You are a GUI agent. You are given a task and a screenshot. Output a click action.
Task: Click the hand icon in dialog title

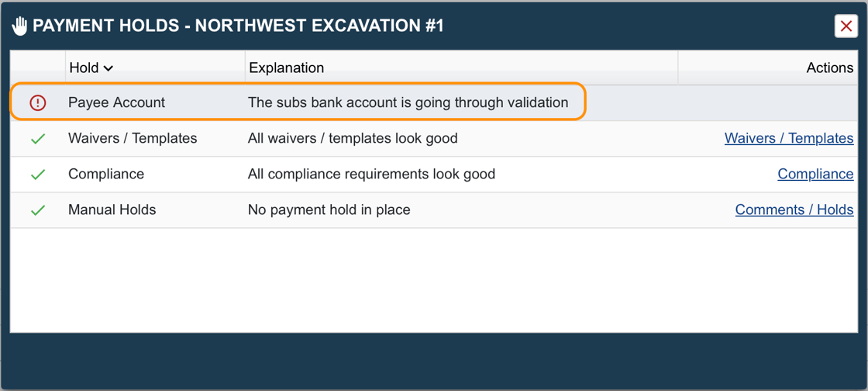[x=20, y=26]
